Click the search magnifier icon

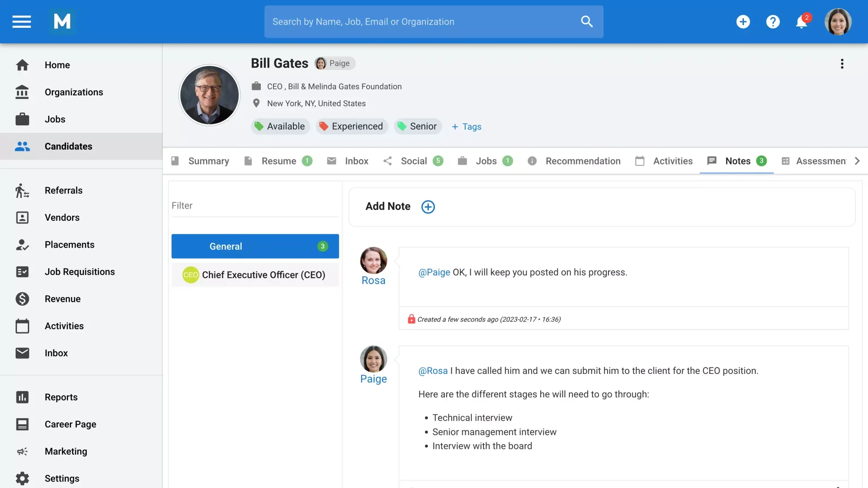587,21
